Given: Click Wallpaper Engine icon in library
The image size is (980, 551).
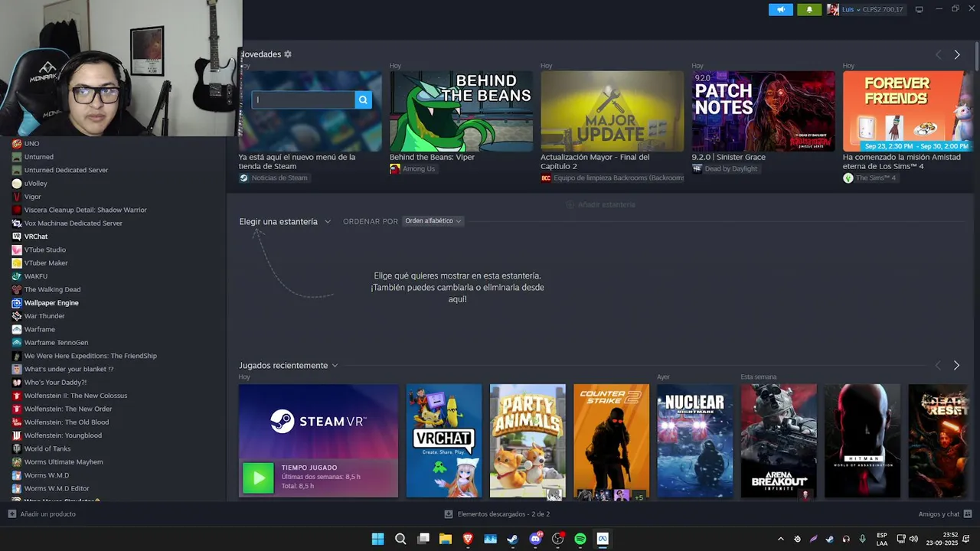Looking at the screenshot, I should pos(17,303).
